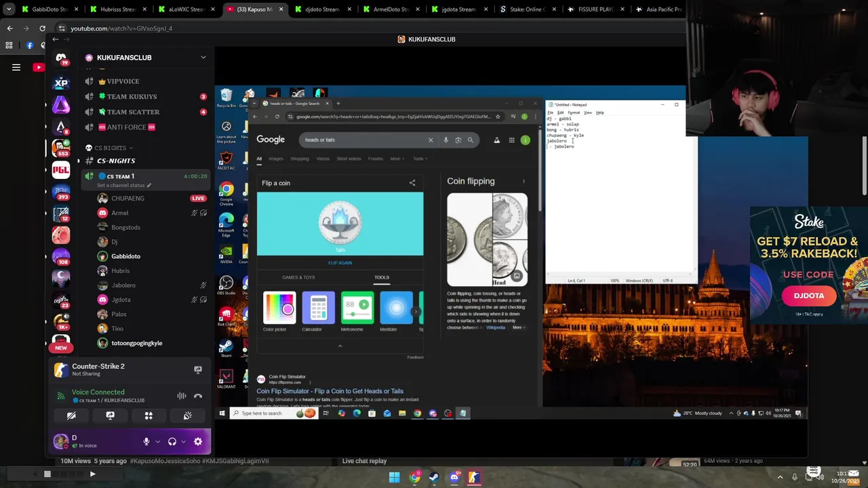Viewport: 868px width, 488px height.
Task: Open Notepad Help menu
Action: 599,113
